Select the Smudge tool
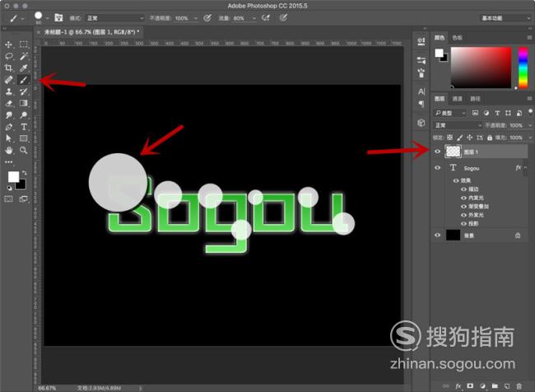 [x=9, y=115]
